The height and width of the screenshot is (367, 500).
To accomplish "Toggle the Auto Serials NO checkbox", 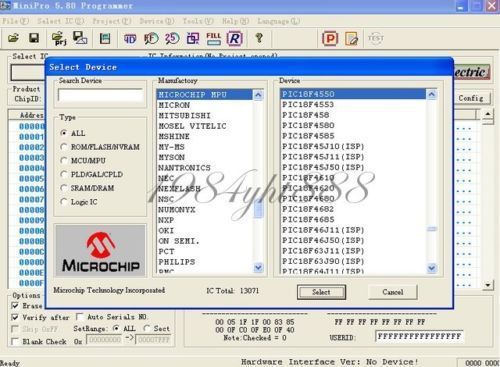I will (80, 316).
